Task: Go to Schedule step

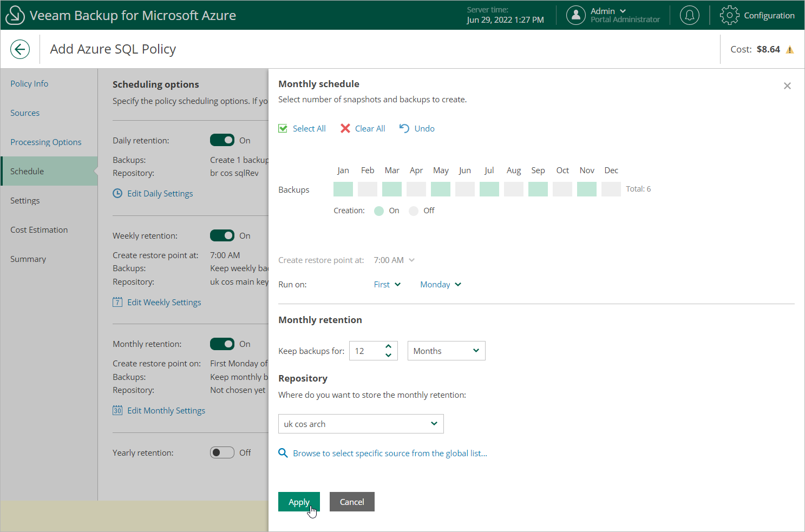Action: tap(49, 171)
